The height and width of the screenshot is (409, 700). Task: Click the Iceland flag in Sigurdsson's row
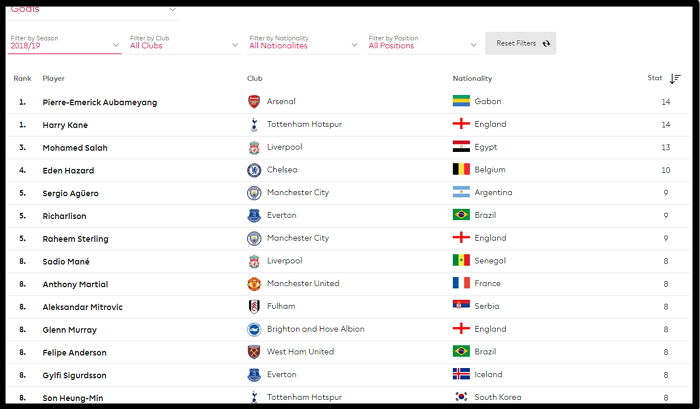click(461, 374)
